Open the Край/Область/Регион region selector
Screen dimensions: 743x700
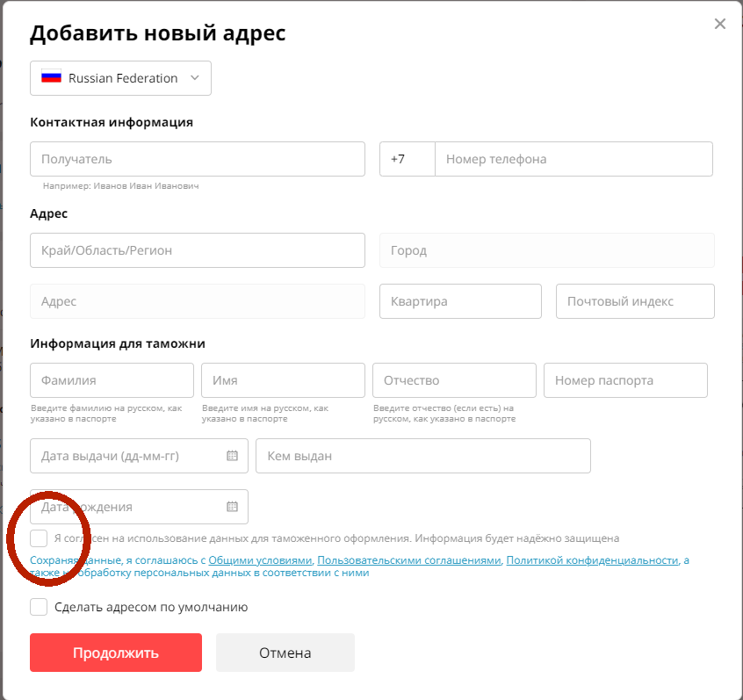coord(197,250)
